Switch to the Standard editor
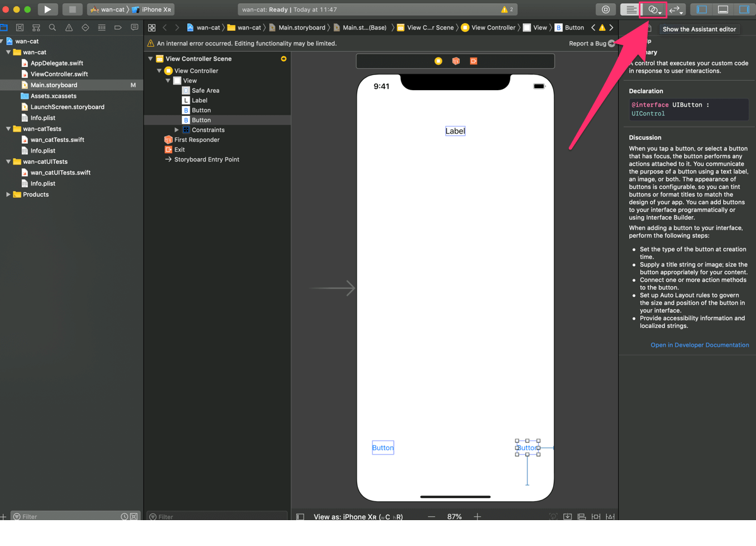Screen dimensions: 756x546 631,9
